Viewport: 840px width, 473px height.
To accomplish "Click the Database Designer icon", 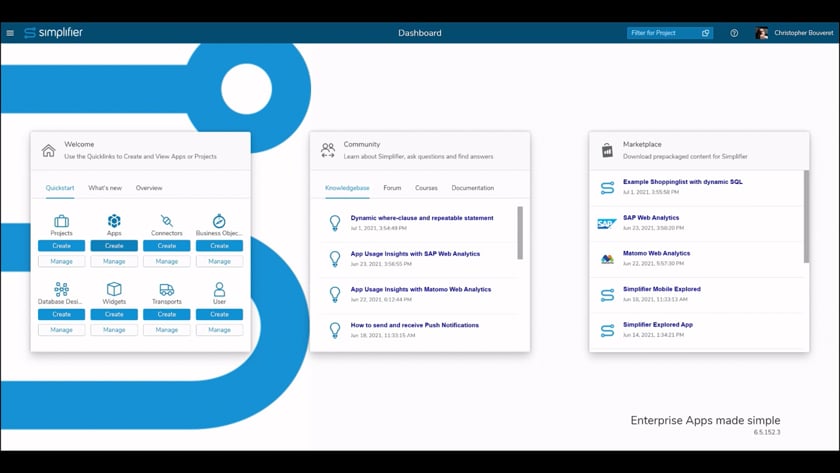I will (62, 289).
